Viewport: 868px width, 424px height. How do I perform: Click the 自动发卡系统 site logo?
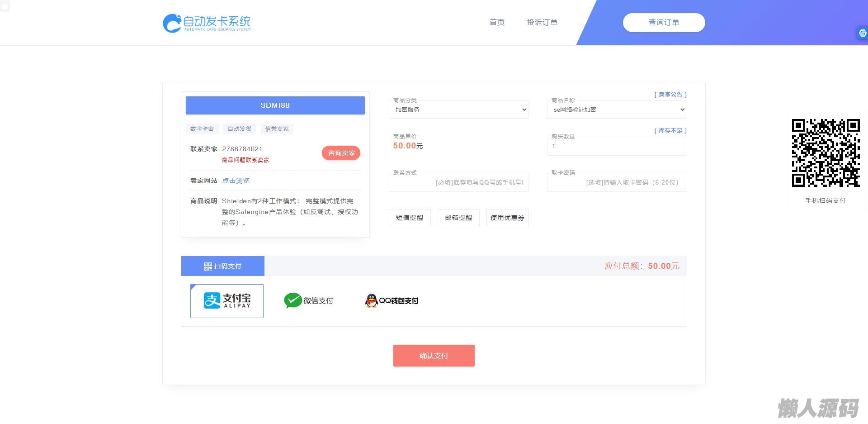(x=207, y=23)
